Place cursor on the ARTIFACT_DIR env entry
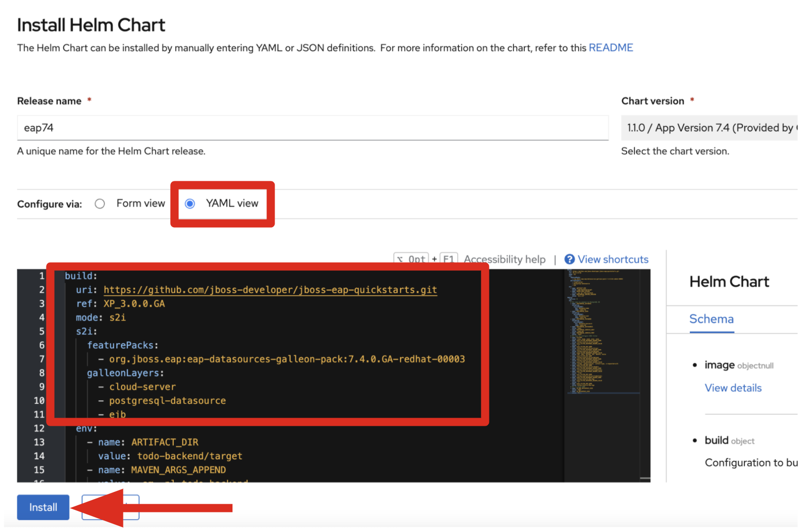 [x=165, y=442]
